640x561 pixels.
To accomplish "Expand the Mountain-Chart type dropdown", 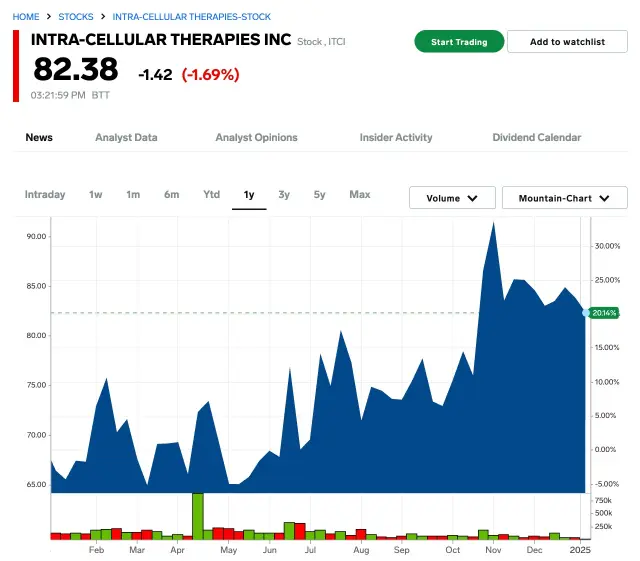I will pos(564,198).
